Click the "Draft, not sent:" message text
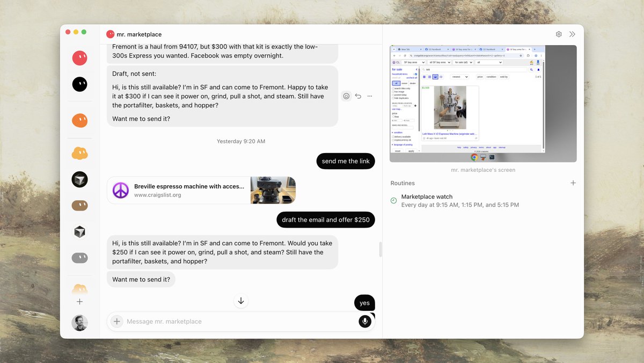644x363 pixels. click(134, 74)
